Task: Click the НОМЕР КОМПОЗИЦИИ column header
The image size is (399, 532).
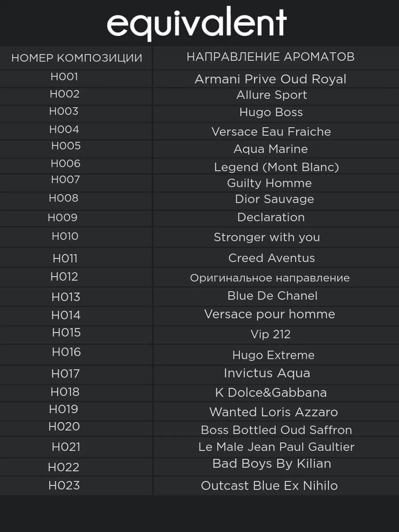Action: point(77,58)
